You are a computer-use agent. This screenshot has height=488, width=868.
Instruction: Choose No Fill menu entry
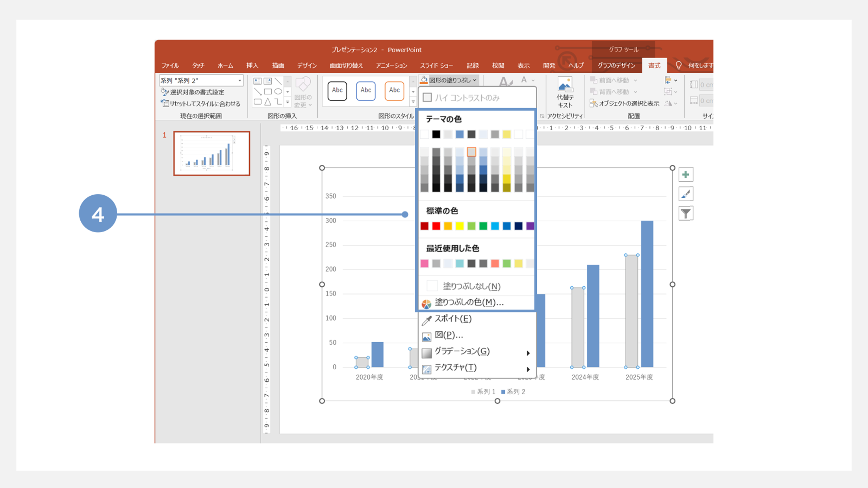[x=477, y=286]
